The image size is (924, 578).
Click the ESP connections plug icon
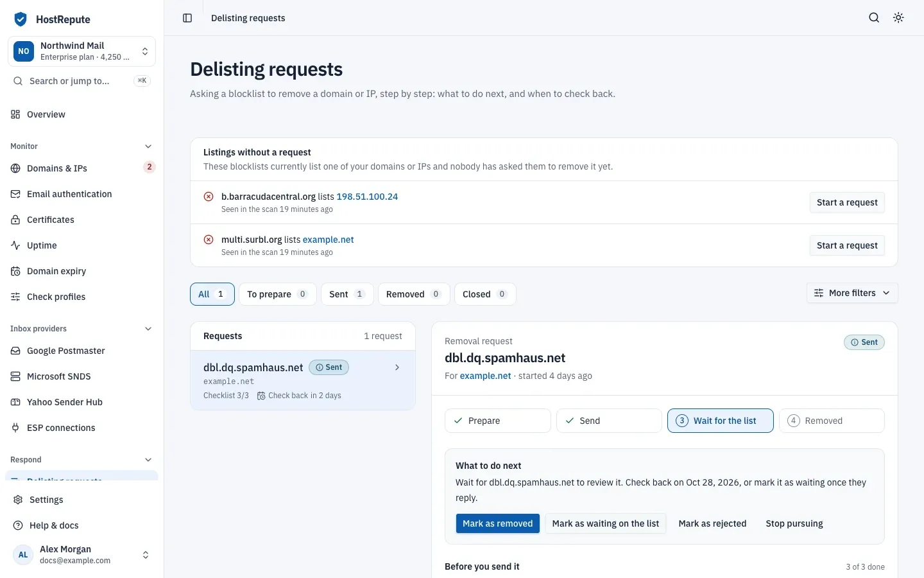(x=16, y=428)
